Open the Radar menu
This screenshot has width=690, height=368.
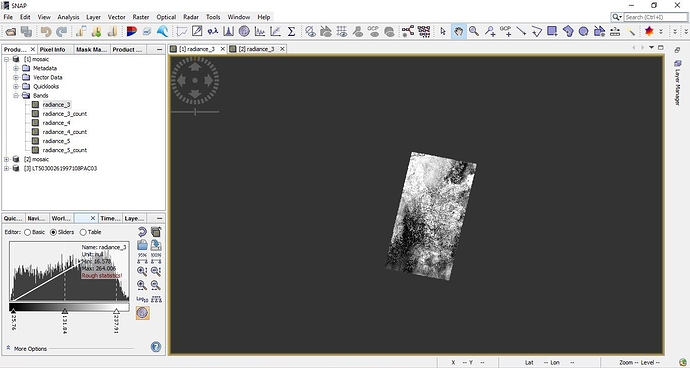click(x=191, y=17)
